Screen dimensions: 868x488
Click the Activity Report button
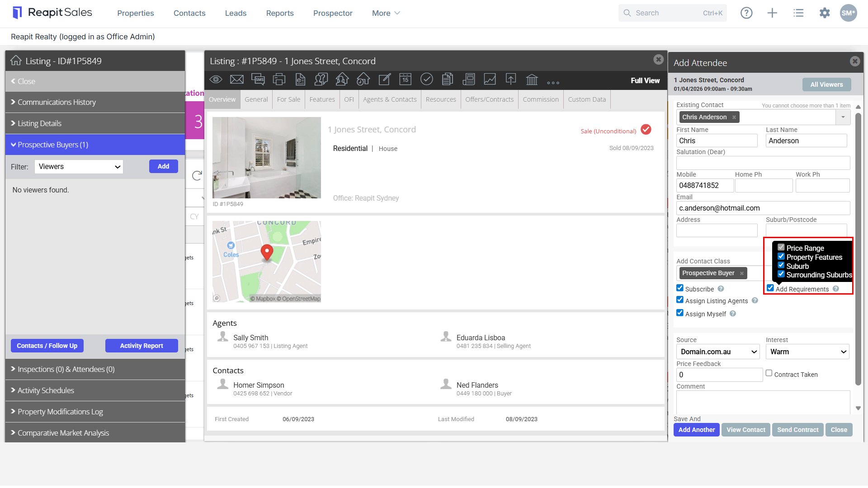142,346
